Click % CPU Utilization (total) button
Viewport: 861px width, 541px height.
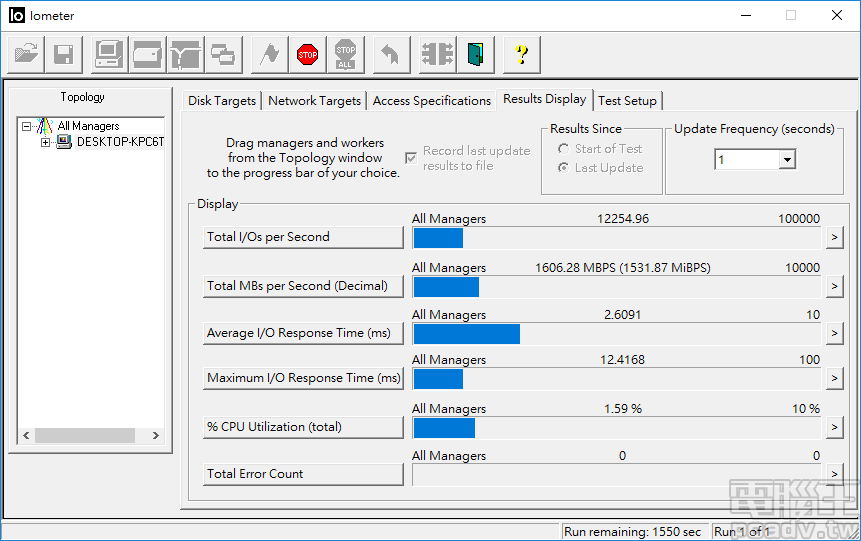[303, 427]
